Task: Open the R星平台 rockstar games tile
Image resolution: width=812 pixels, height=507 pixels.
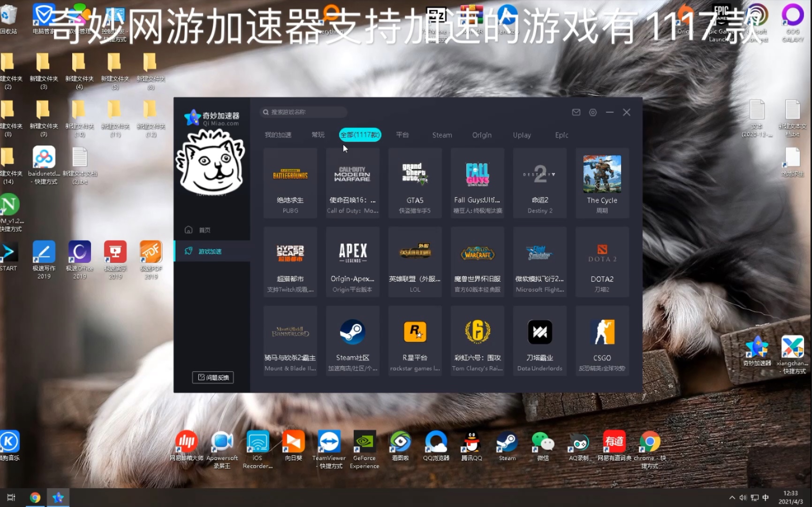Action: (x=415, y=341)
